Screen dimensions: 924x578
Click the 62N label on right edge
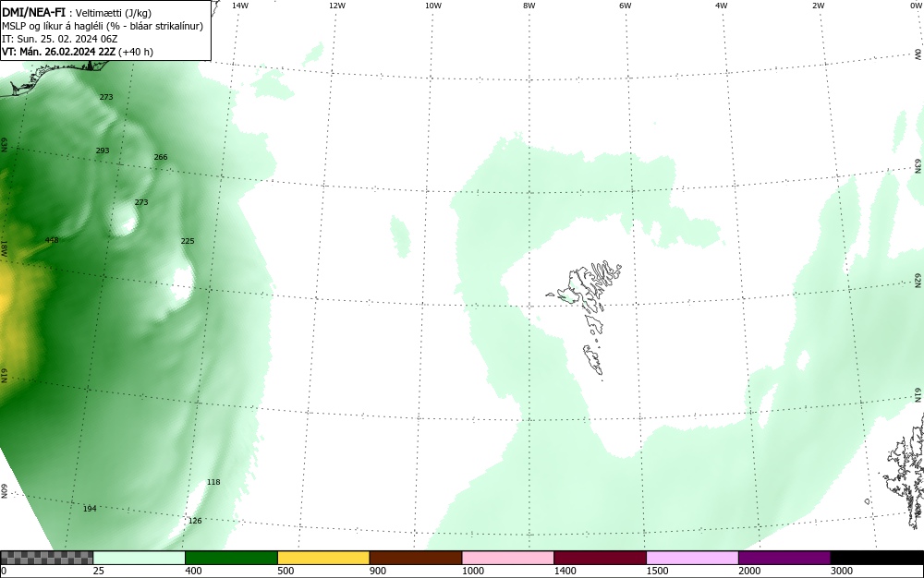[x=918, y=280]
